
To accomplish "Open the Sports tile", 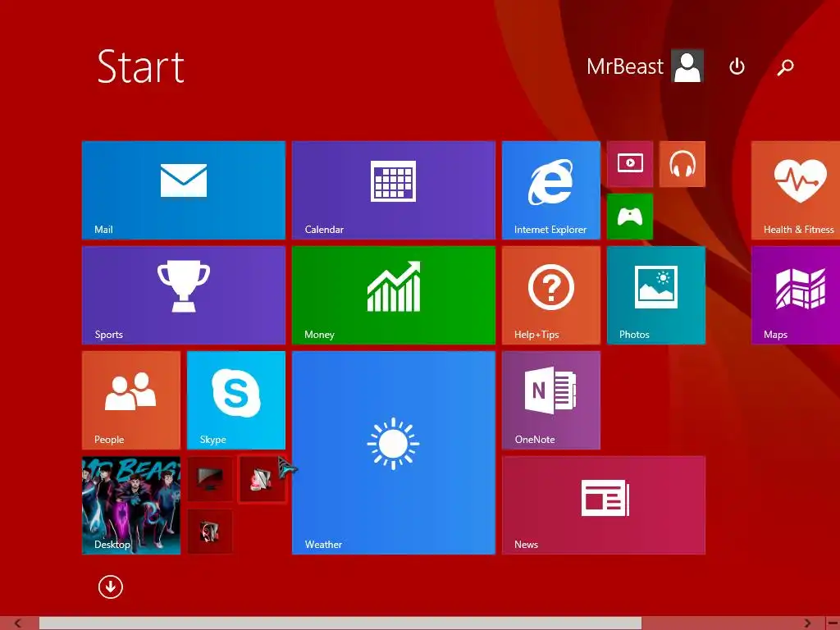I will 184,295.
